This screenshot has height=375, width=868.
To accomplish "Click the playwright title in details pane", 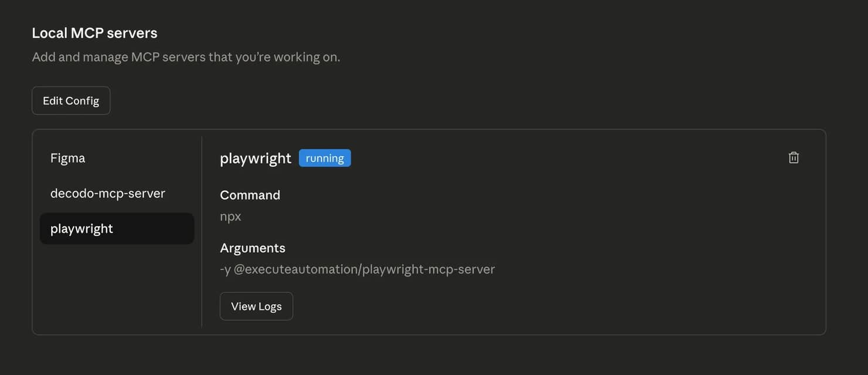I will pos(256,158).
